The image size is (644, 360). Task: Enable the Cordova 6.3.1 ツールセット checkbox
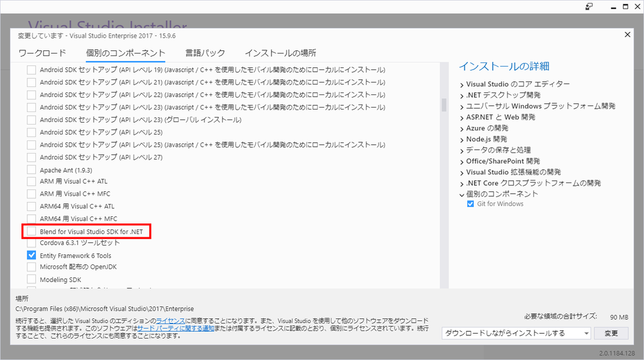click(x=31, y=242)
